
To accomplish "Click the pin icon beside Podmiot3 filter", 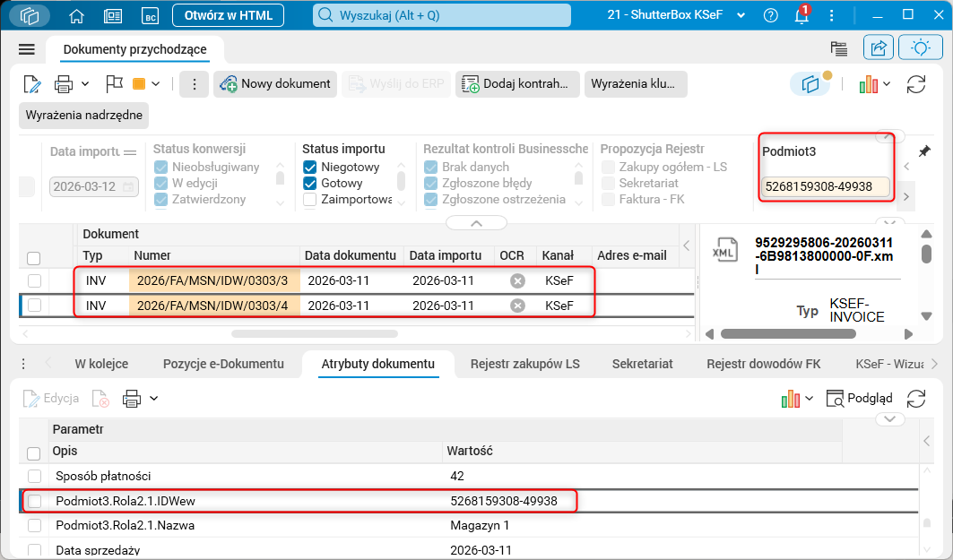I will [x=923, y=151].
